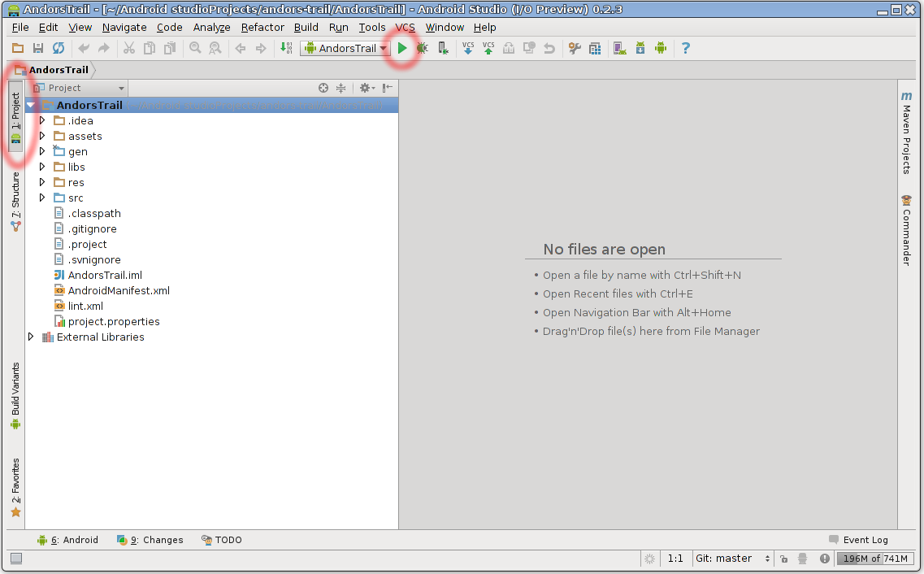This screenshot has height=574, width=924.
Task: Open the File menu
Action: tap(20, 27)
